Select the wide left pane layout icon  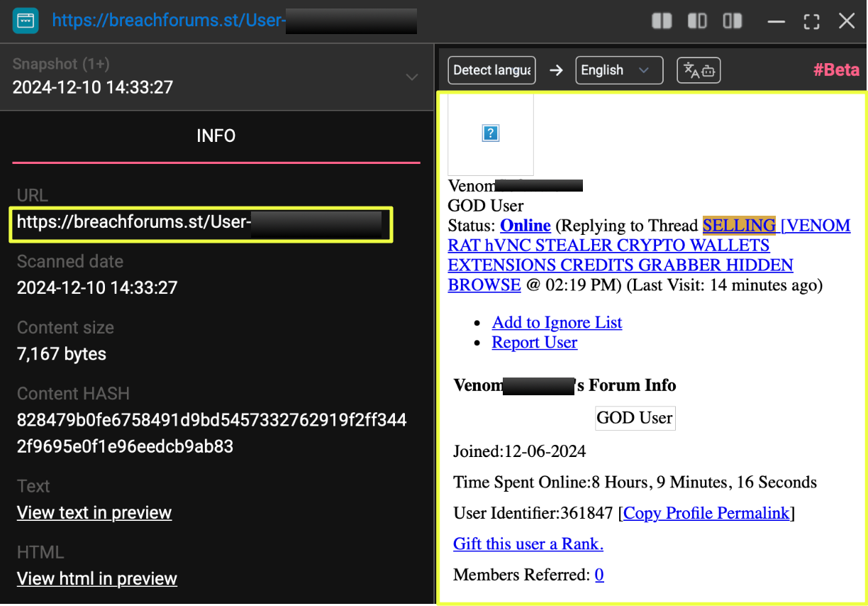pyautogui.click(x=697, y=21)
